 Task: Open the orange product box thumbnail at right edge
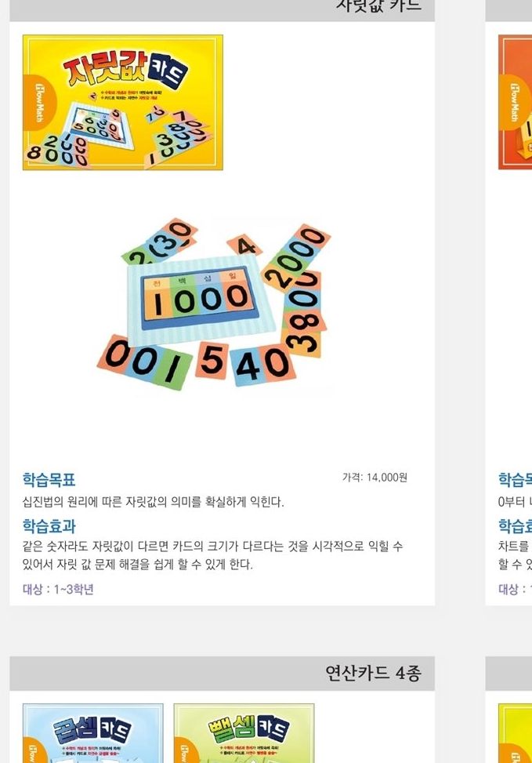point(515,102)
